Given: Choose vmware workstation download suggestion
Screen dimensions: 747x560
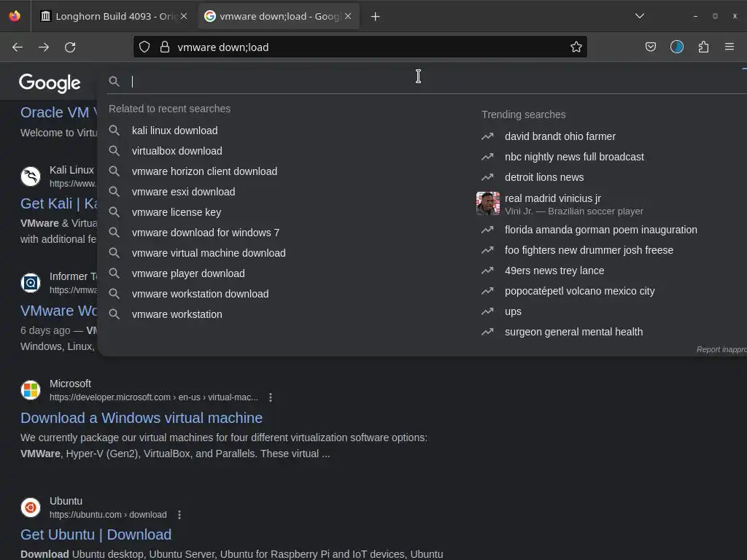Looking at the screenshot, I should pyautogui.click(x=200, y=295).
